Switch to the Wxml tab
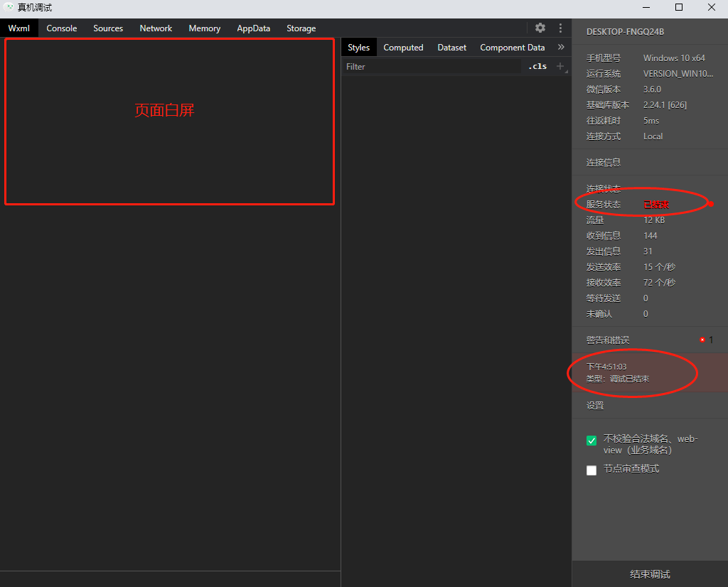Viewport: 728px width, 587px height. [x=19, y=28]
